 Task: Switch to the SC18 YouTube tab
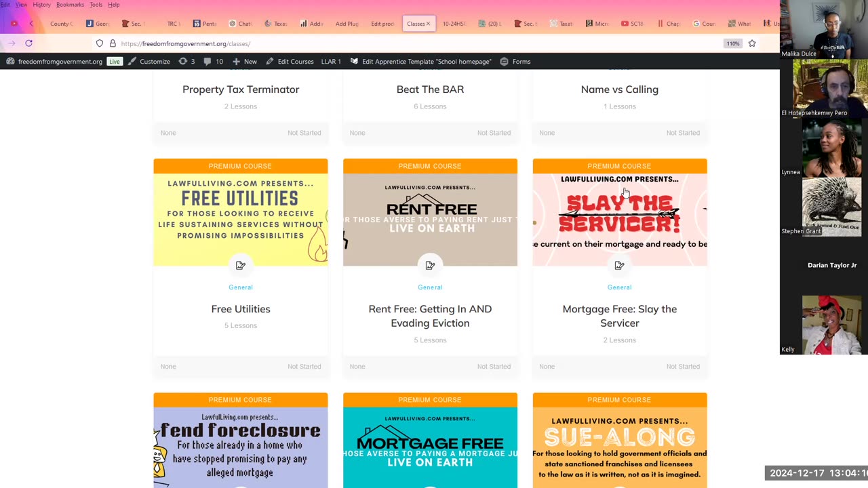(633, 24)
